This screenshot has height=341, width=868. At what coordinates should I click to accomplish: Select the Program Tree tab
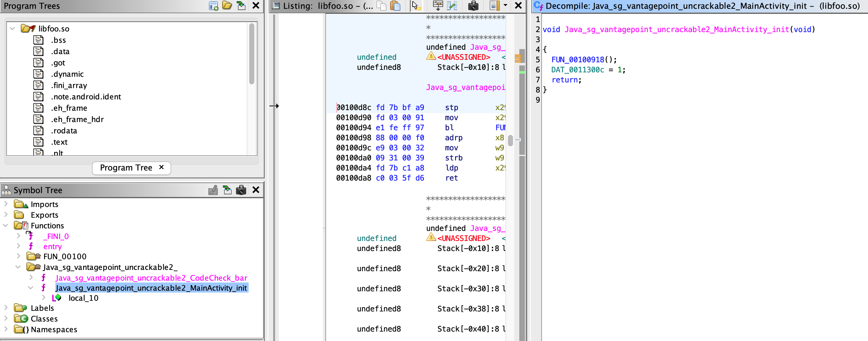[126, 167]
